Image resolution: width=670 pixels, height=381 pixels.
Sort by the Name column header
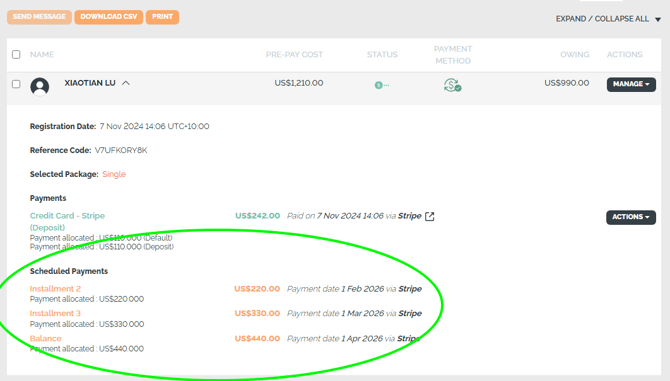[42, 54]
